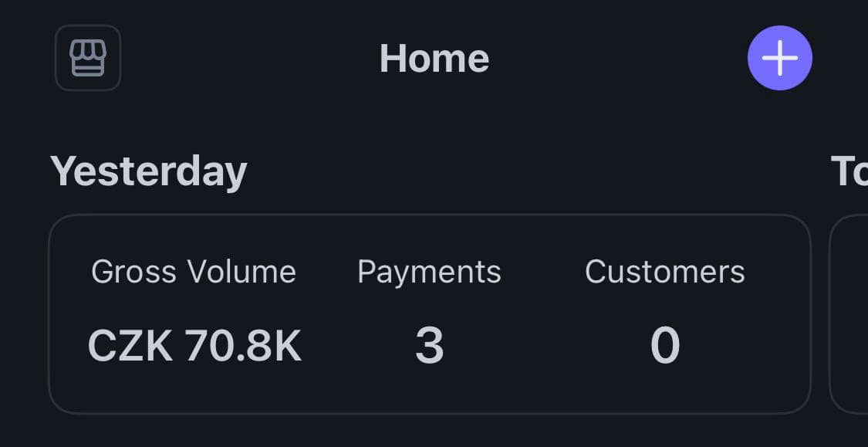868x447 pixels.
Task: Tap the white plus sign in the circle
Action: coord(779,58)
